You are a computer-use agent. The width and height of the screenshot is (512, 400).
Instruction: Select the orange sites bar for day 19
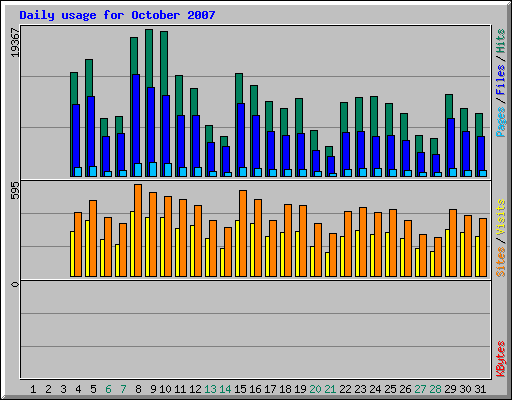coord(303,241)
